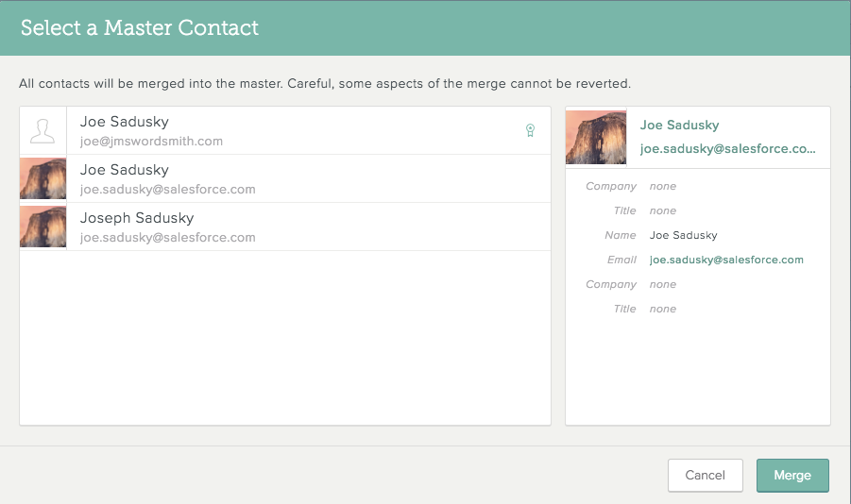This screenshot has height=504, width=851.
Task: Merge the selected contacts
Action: (792, 476)
